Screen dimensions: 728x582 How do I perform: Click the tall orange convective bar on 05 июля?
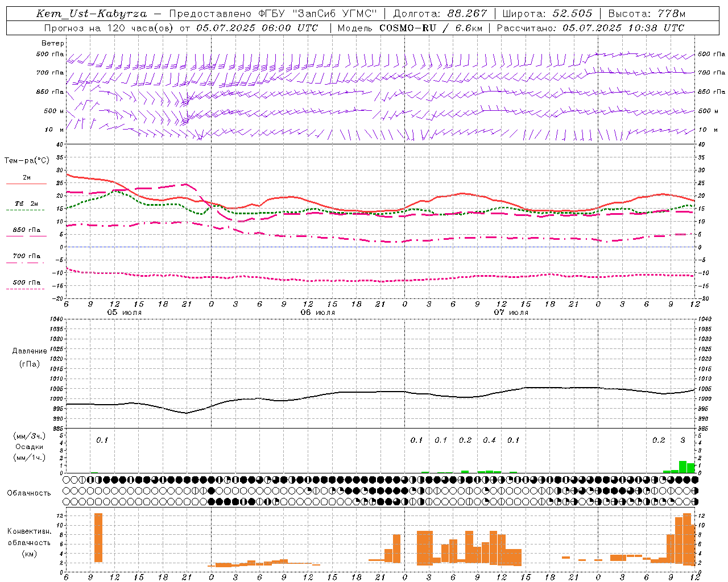coord(98,538)
